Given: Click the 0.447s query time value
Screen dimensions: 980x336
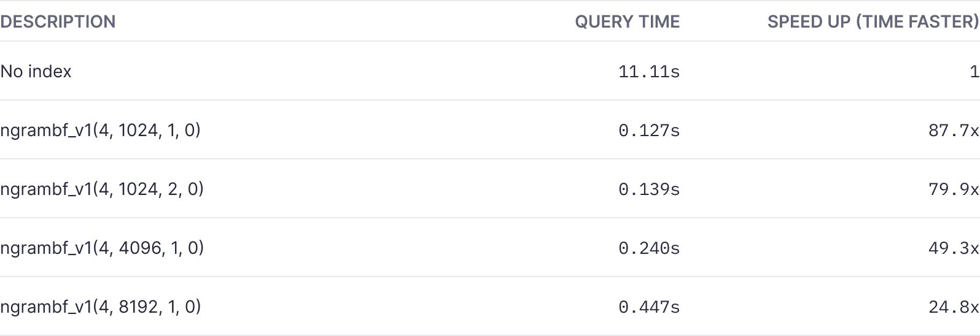Looking at the screenshot, I should [648, 307].
